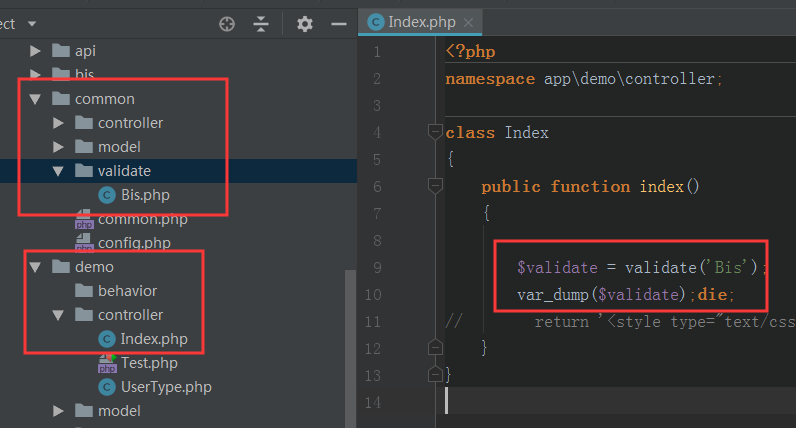Switch to the Index.php editor tab
Image resolution: width=796 pixels, height=428 pixels.
coord(419,21)
